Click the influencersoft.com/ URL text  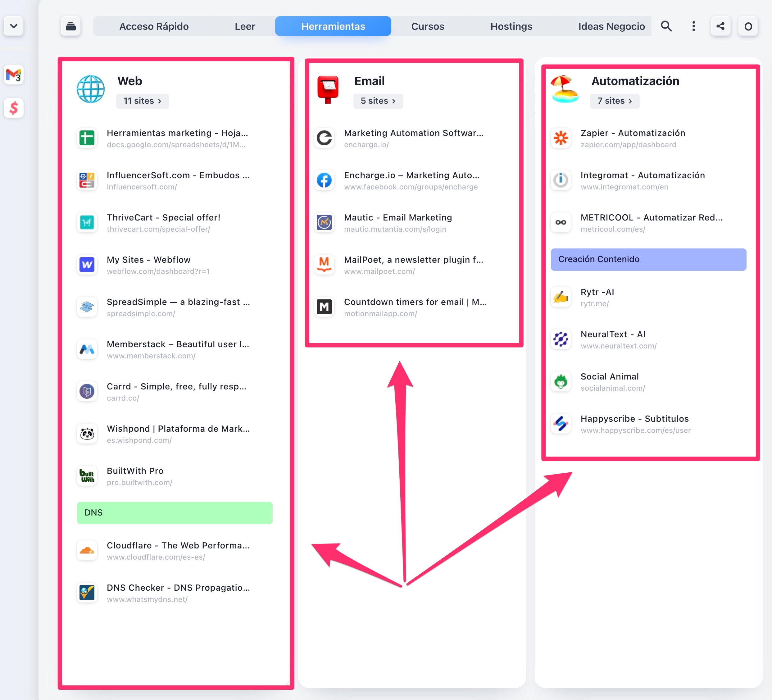pyautogui.click(x=142, y=187)
